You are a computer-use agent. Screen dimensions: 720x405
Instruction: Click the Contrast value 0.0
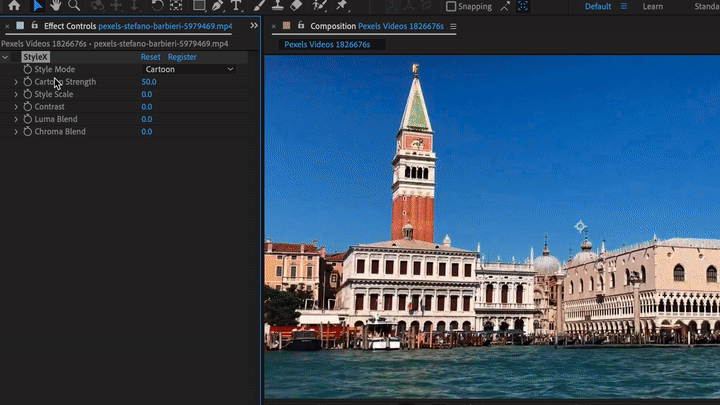coord(146,107)
